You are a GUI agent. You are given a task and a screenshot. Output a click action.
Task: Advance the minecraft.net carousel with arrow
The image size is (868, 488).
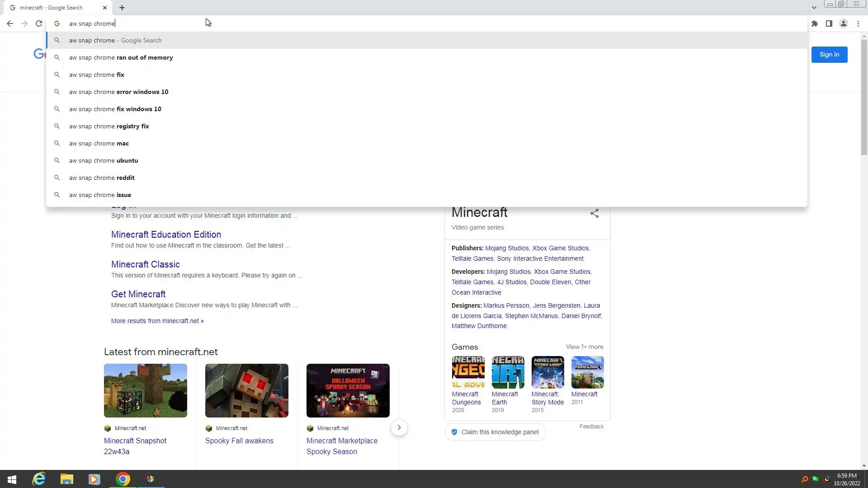coord(399,427)
